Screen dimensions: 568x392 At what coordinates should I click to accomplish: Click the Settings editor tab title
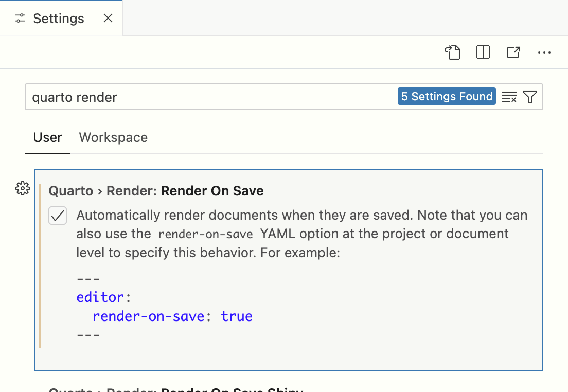point(58,19)
